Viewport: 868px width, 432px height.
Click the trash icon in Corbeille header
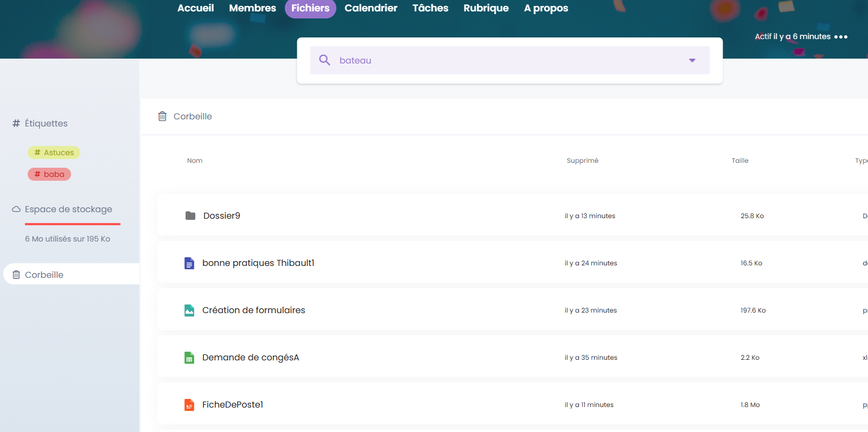pyautogui.click(x=162, y=116)
